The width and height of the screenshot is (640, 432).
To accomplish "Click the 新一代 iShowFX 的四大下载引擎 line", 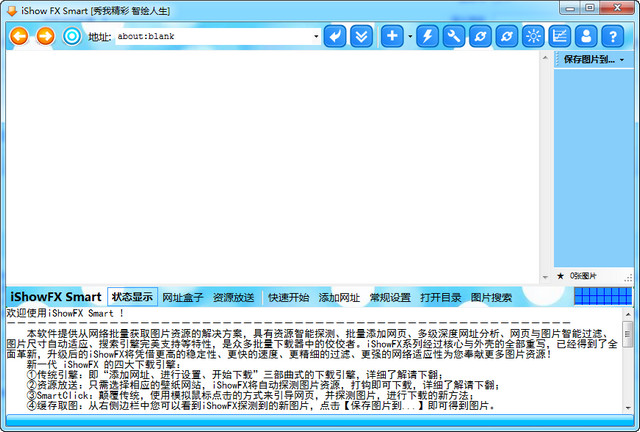I will [x=104, y=365].
